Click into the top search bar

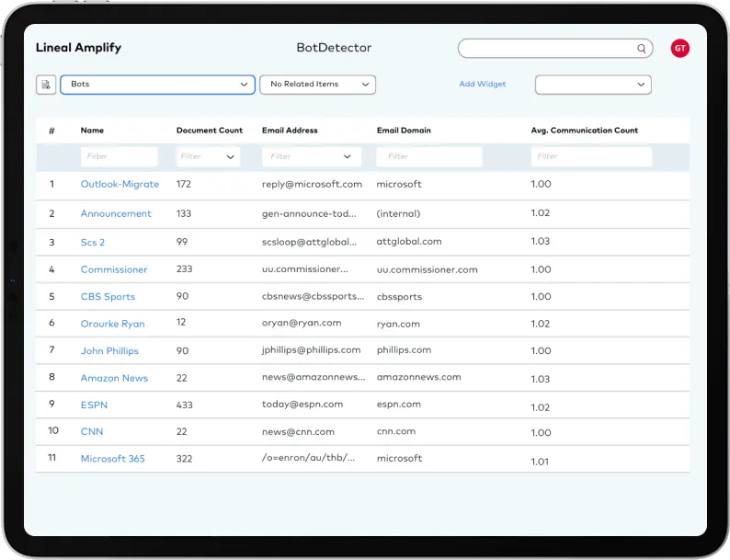pyautogui.click(x=547, y=49)
